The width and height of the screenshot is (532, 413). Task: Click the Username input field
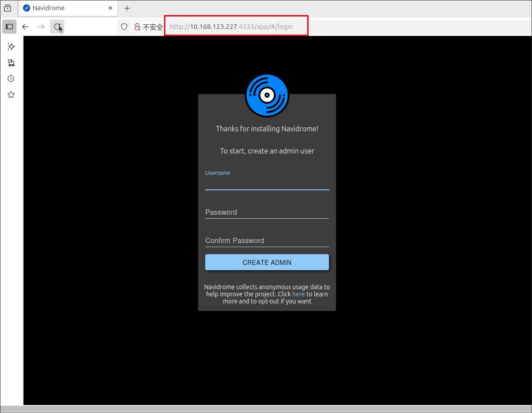click(x=267, y=184)
